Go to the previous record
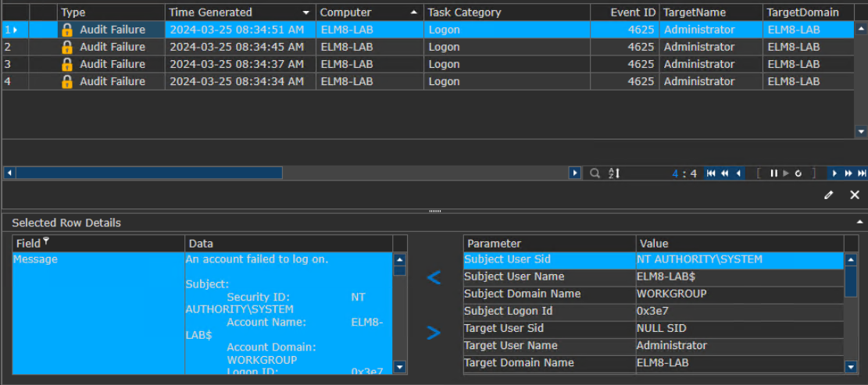Image resolution: width=868 pixels, height=385 pixels. (x=738, y=173)
